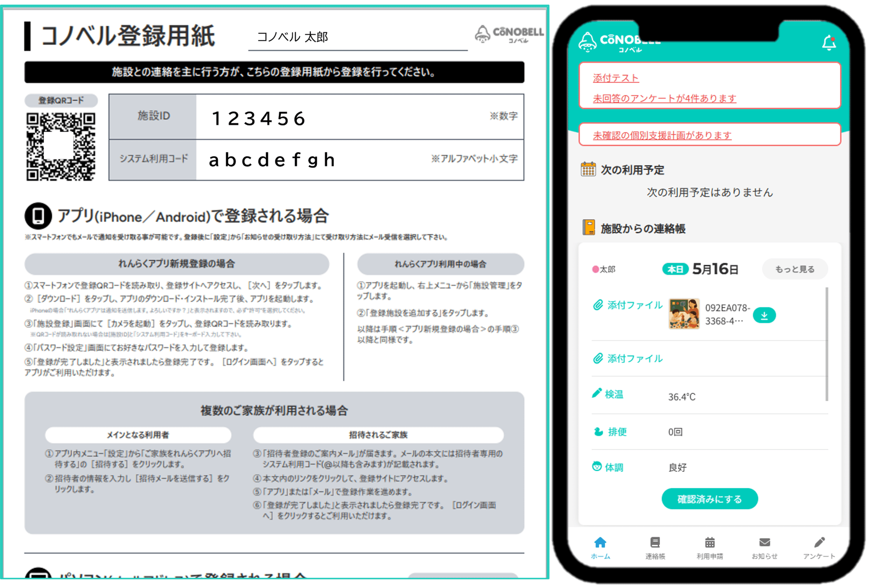This screenshot has height=588, width=875.
Task: Download the attachment via the circular download icon
Action: 764,314
